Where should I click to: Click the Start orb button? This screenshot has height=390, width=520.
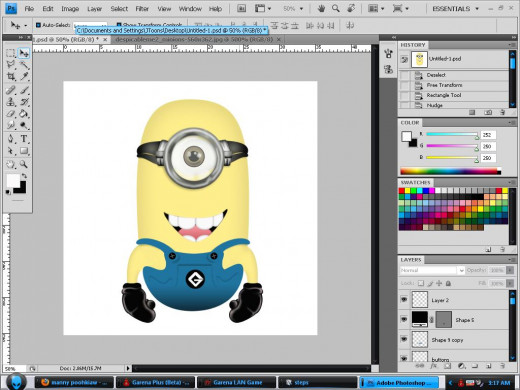(x=16, y=382)
